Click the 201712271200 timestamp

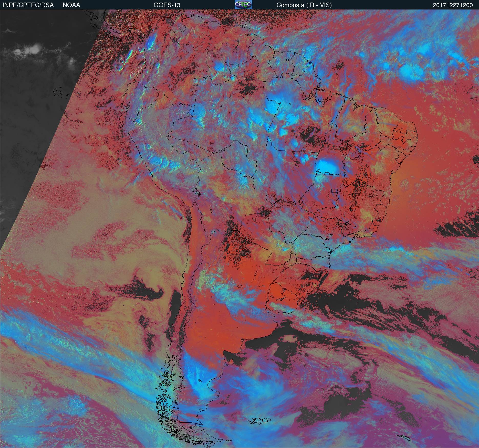coord(453,5)
